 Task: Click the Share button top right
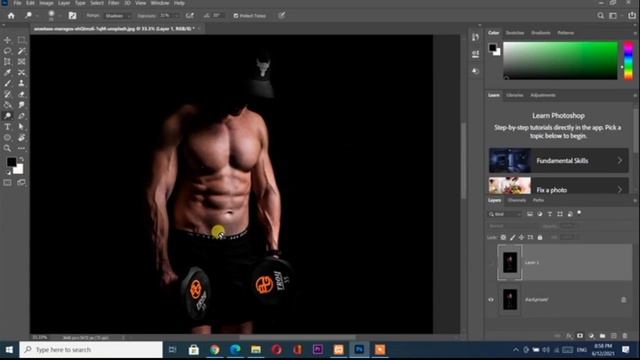(632, 16)
